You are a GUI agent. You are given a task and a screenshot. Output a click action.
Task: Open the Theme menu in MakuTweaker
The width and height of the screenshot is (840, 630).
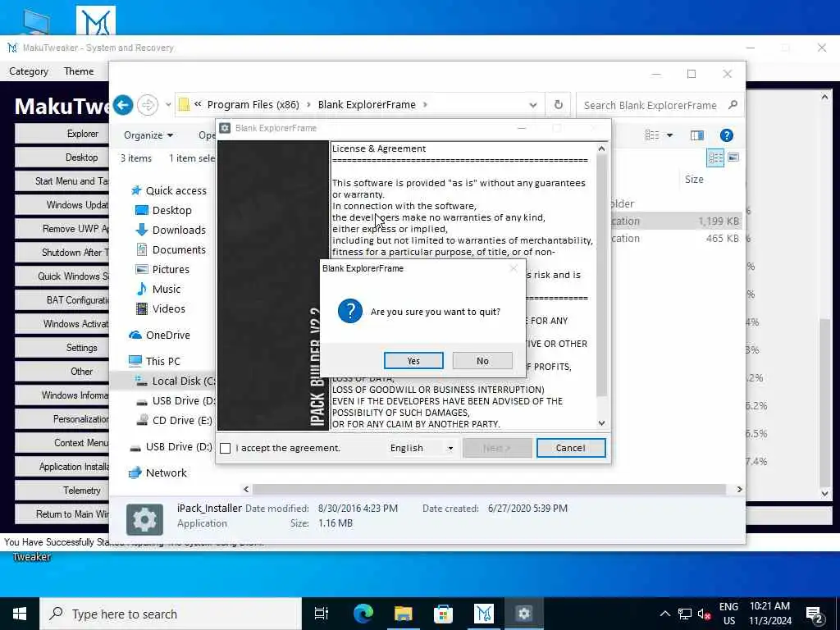coord(79,71)
